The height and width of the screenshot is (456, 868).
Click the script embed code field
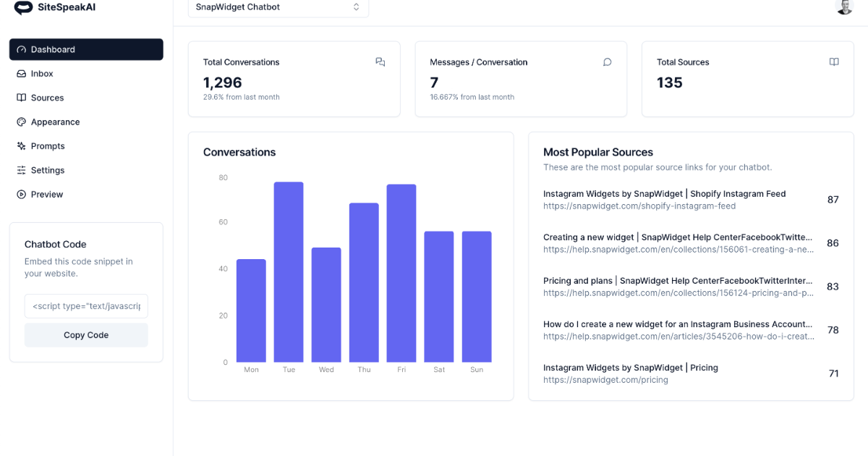[x=86, y=306]
